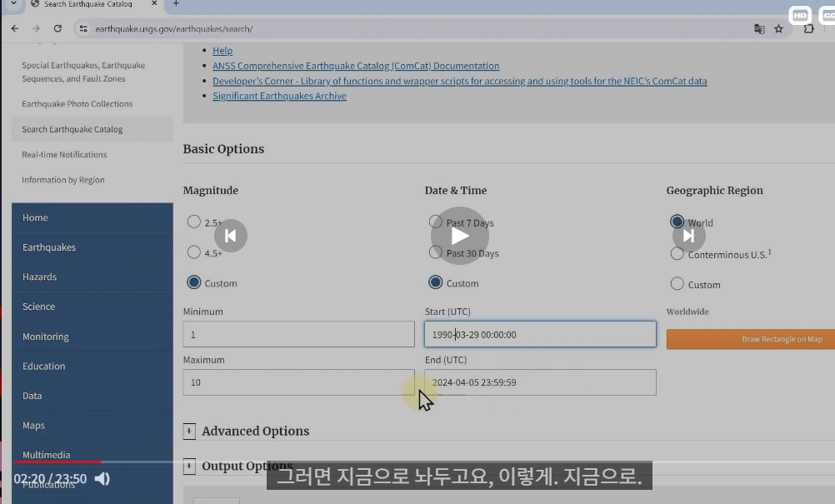Open ANSS ComCat Documentation link
Image resolution: width=835 pixels, height=504 pixels.
(x=356, y=66)
